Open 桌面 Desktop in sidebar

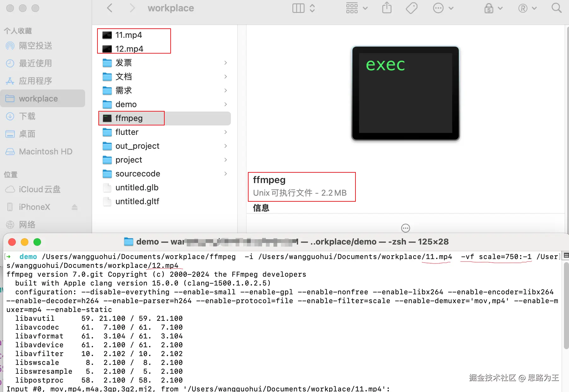coord(43,134)
